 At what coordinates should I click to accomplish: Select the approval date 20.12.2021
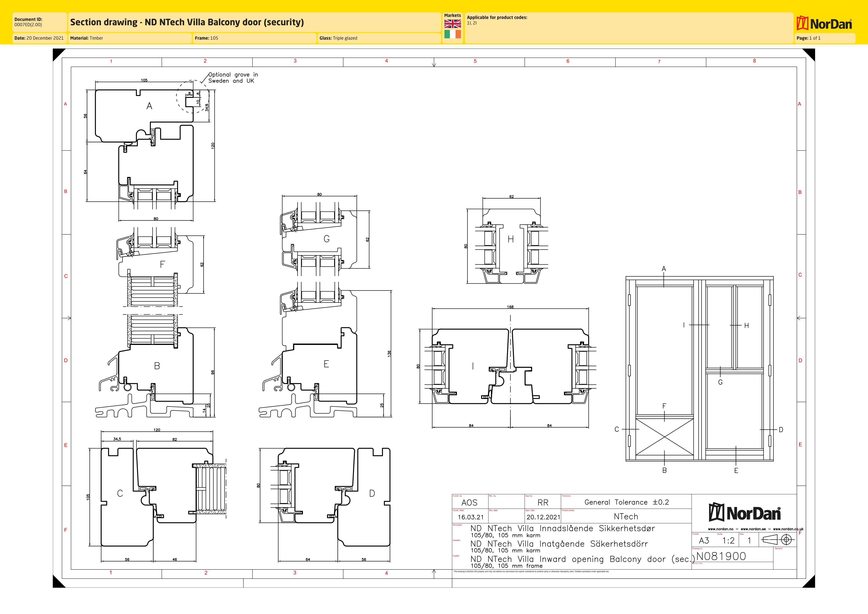543,517
